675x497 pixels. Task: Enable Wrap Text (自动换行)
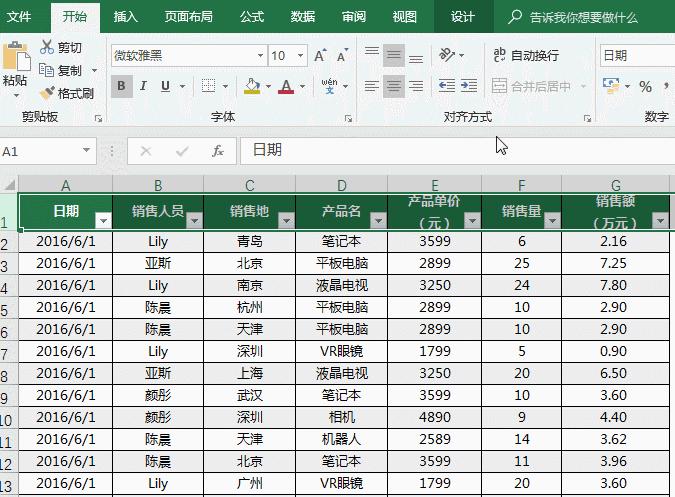click(x=526, y=55)
